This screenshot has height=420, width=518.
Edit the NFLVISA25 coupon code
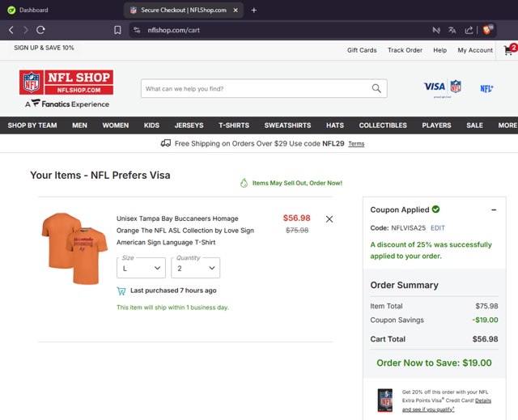[x=437, y=228]
